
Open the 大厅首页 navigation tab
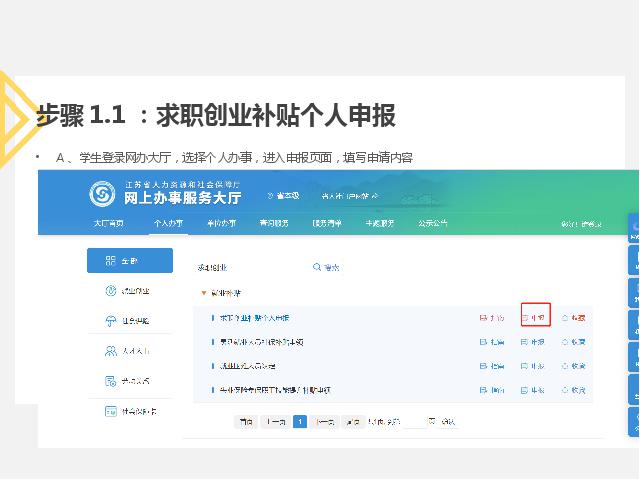108,223
